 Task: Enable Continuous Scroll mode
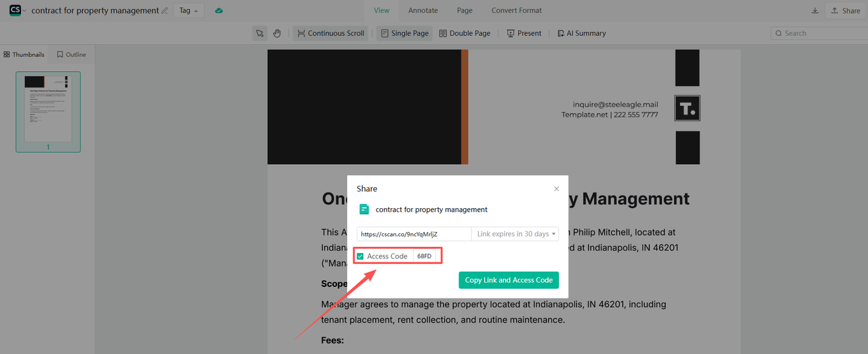pyautogui.click(x=330, y=33)
